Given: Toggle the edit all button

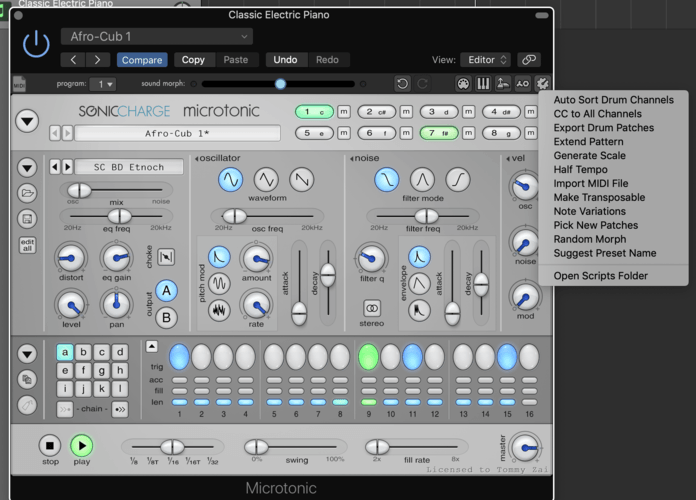Looking at the screenshot, I should [27, 245].
